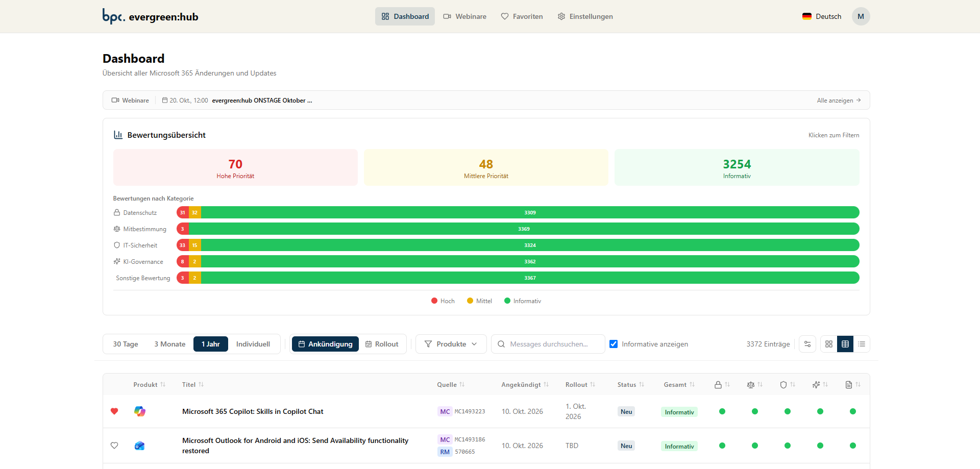Viewport: 980px width, 469px height.
Task: Select the Individuell time range
Action: tap(253, 344)
